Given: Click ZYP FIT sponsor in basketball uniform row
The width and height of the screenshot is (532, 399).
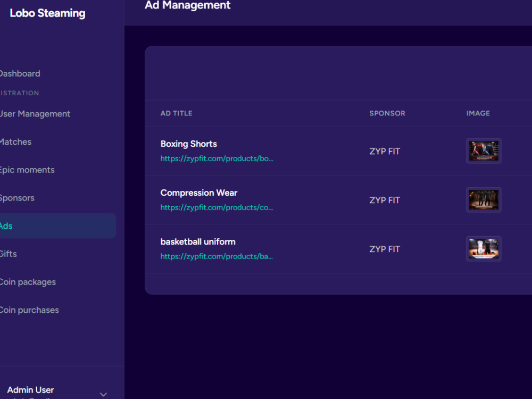Looking at the screenshot, I should click(x=385, y=249).
